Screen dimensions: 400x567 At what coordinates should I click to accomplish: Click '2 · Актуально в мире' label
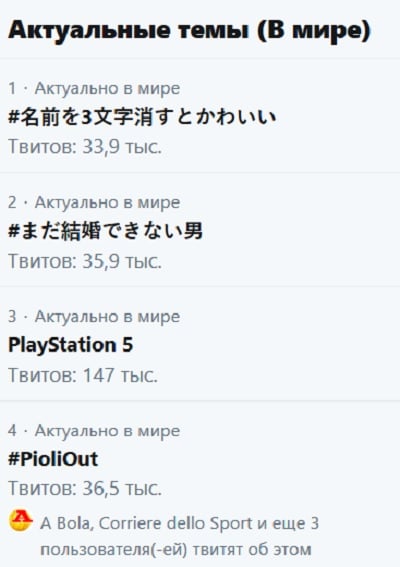click(94, 202)
